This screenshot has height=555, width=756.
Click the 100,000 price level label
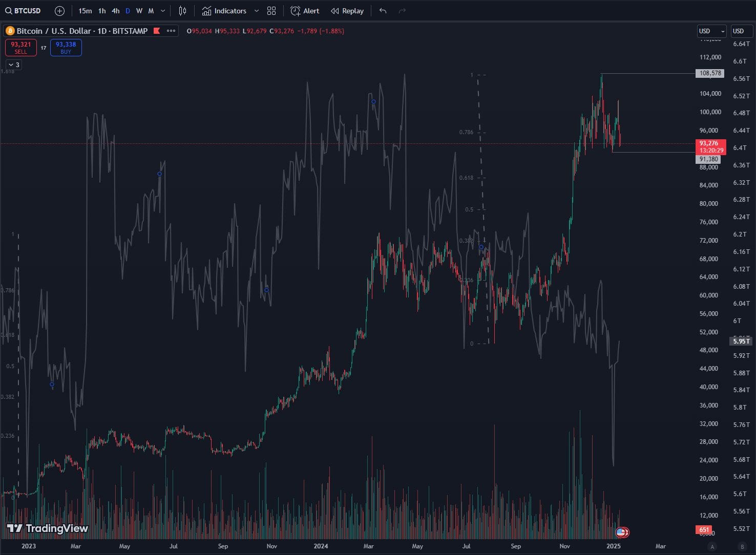[710, 112]
